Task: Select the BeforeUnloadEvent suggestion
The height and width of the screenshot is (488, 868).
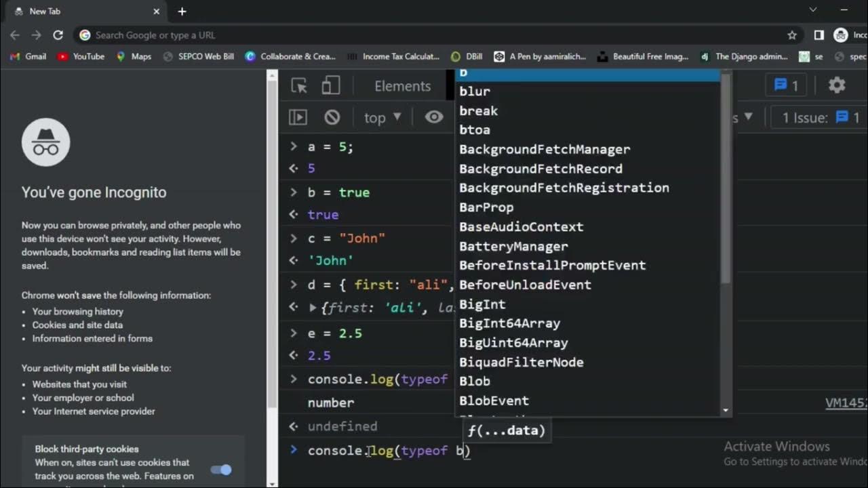Action: pyautogui.click(x=587, y=285)
